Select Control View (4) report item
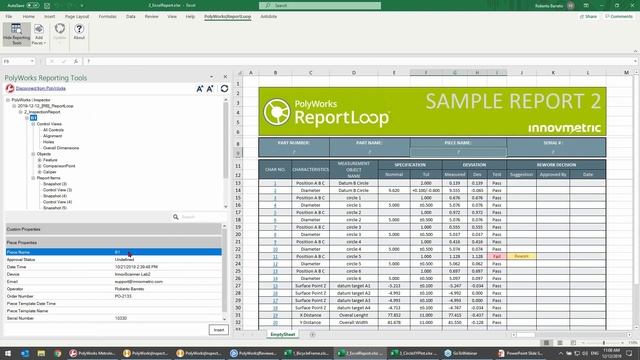The width and height of the screenshot is (640, 360). coord(58,202)
